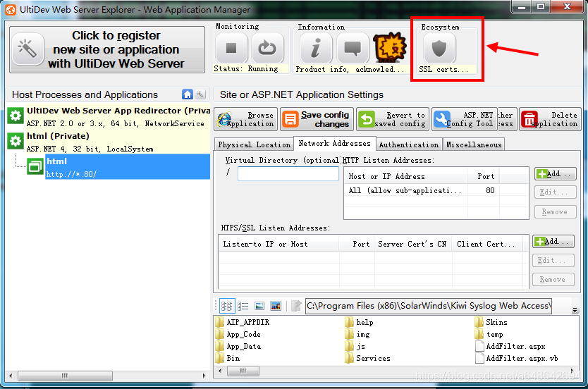Viewport: 588px width, 389px height.
Task: Click the Delete application button
Action: click(550, 119)
